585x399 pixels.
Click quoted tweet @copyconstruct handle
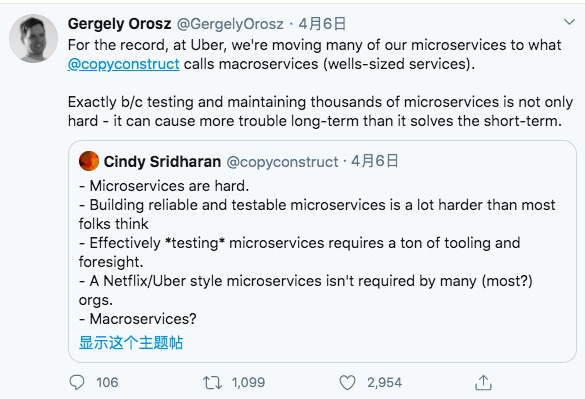[282, 162]
